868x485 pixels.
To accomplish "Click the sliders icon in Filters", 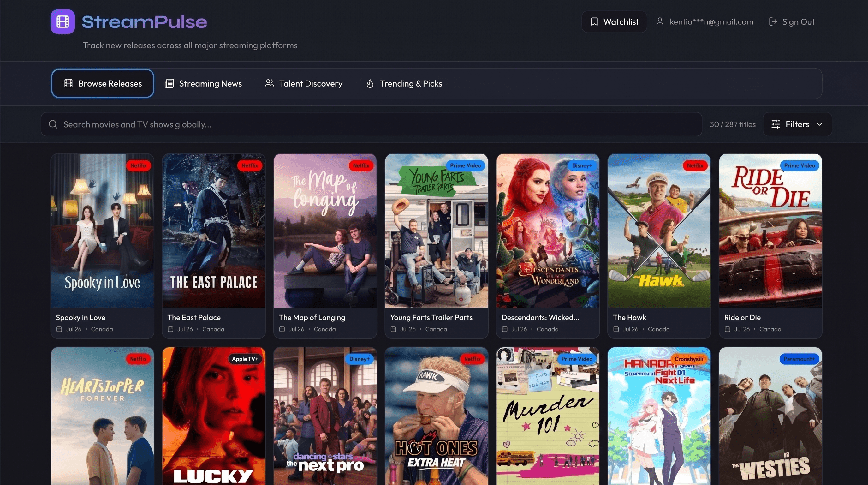I will pyautogui.click(x=776, y=124).
